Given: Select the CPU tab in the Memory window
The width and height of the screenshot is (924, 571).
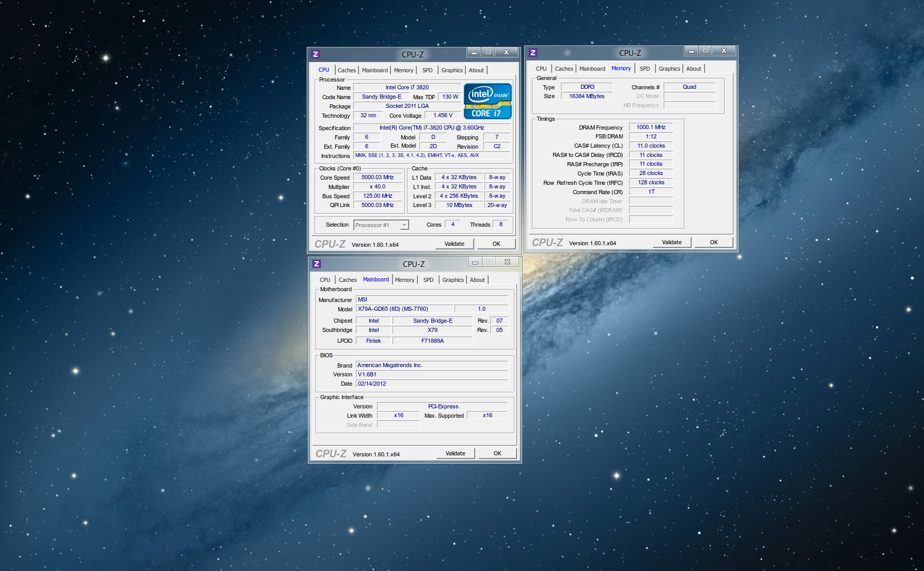Looking at the screenshot, I should (x=541, y=69).
